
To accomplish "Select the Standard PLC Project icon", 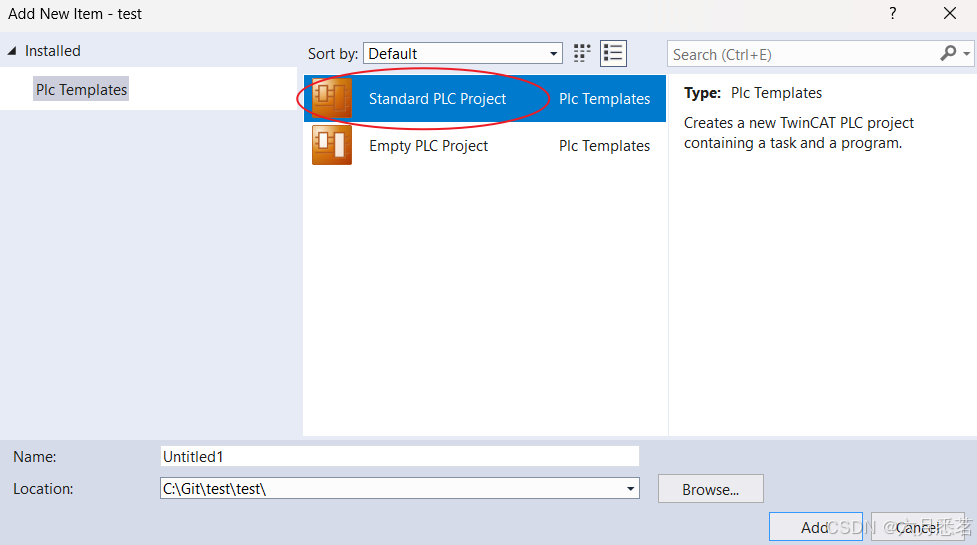I will [x=332, y=98].
